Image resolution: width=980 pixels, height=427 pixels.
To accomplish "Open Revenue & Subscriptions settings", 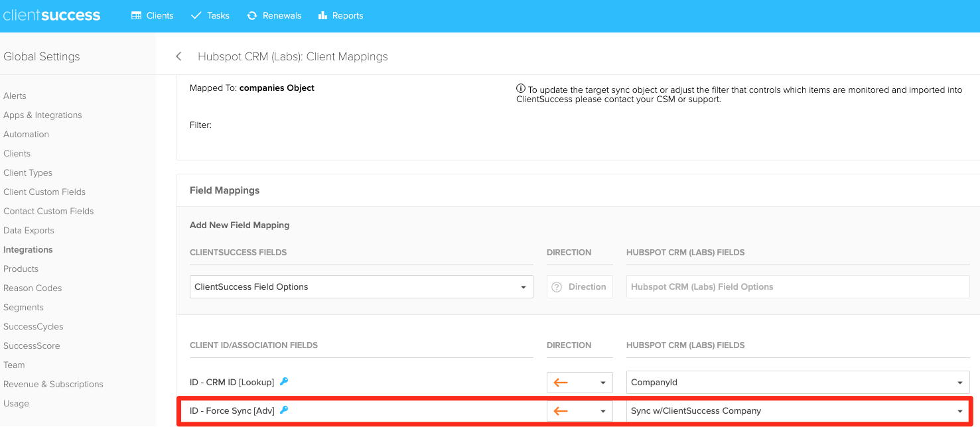I will 53,384.
